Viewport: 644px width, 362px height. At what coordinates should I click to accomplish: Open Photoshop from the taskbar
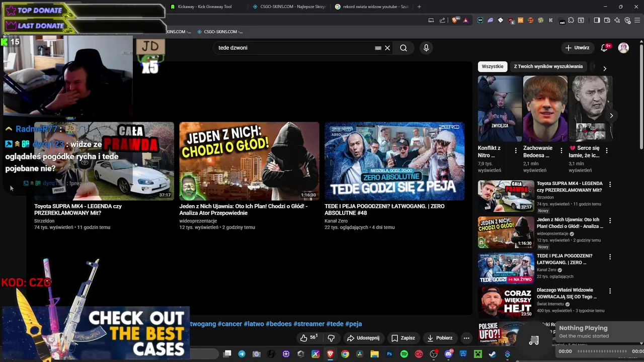pos(389,354)
